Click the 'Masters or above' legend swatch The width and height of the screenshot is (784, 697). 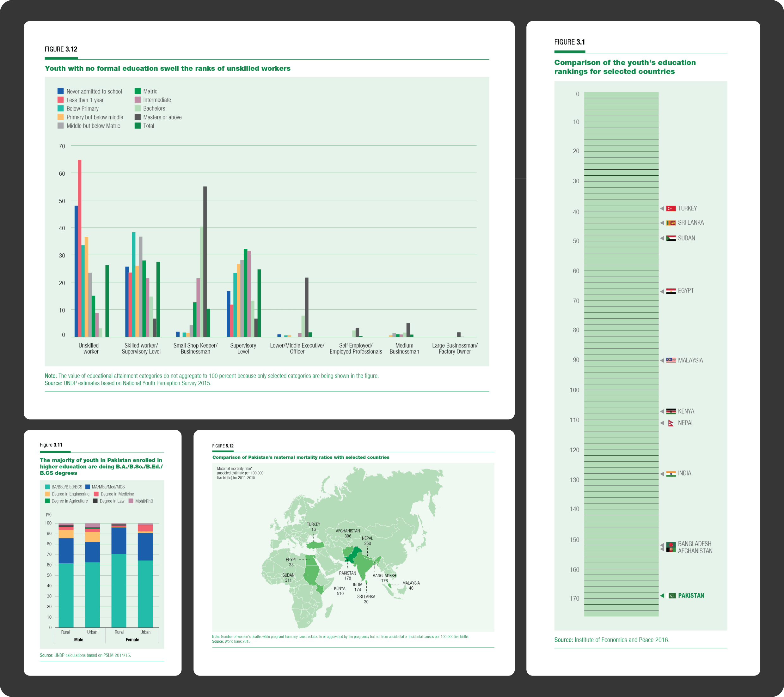click(x=137, y=117)
